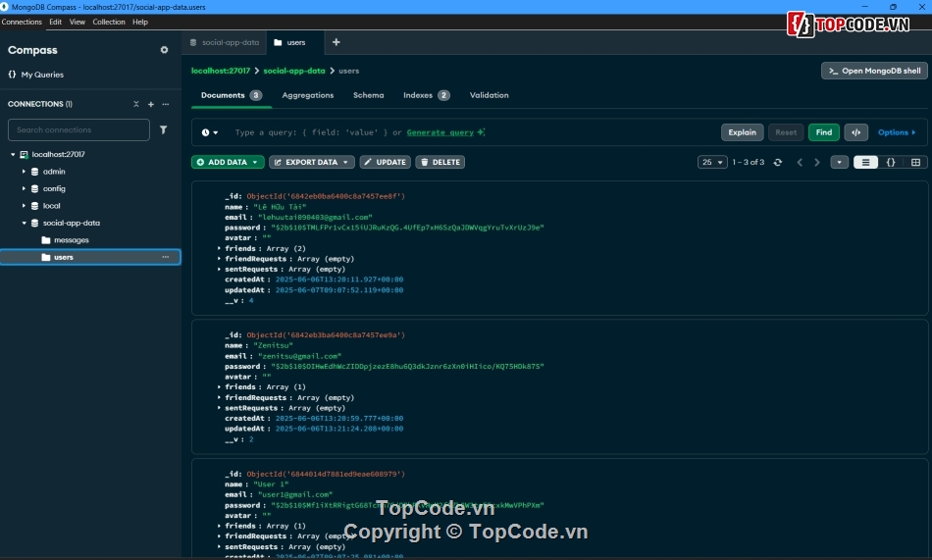Click the Explain button

(742, 132)
